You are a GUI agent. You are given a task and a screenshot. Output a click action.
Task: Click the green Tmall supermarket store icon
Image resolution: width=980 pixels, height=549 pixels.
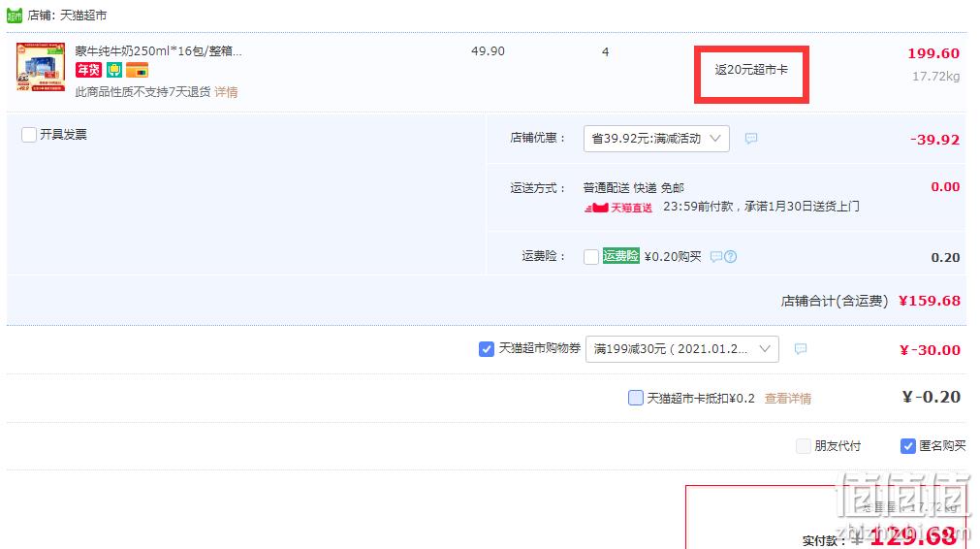[x=15, y=15]
